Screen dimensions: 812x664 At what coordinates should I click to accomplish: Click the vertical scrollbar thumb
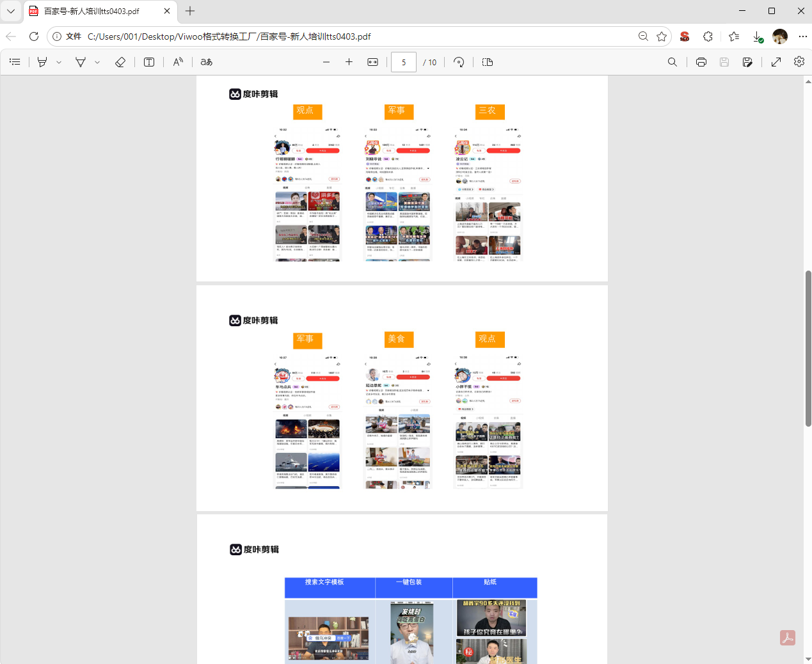point(808,349)
